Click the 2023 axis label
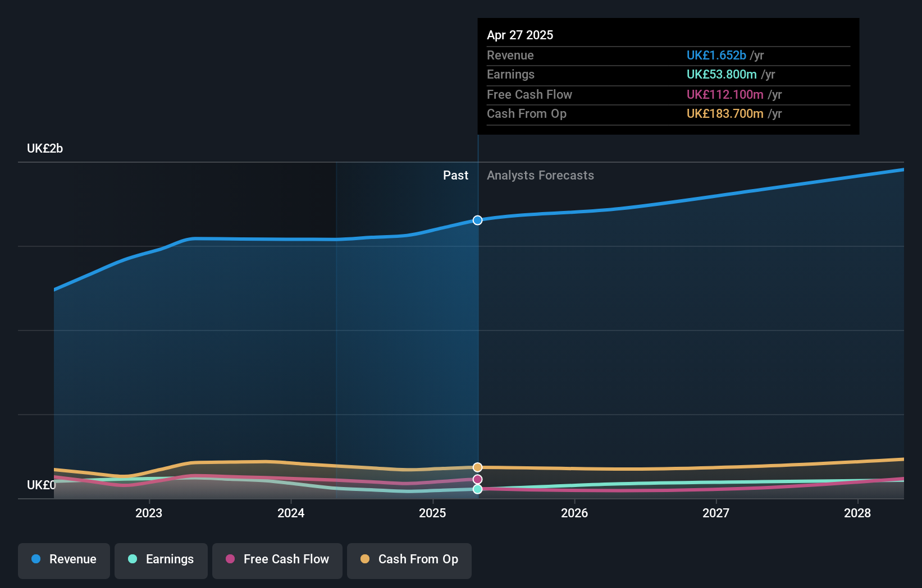The image size is (922, 588). (148, 513)
